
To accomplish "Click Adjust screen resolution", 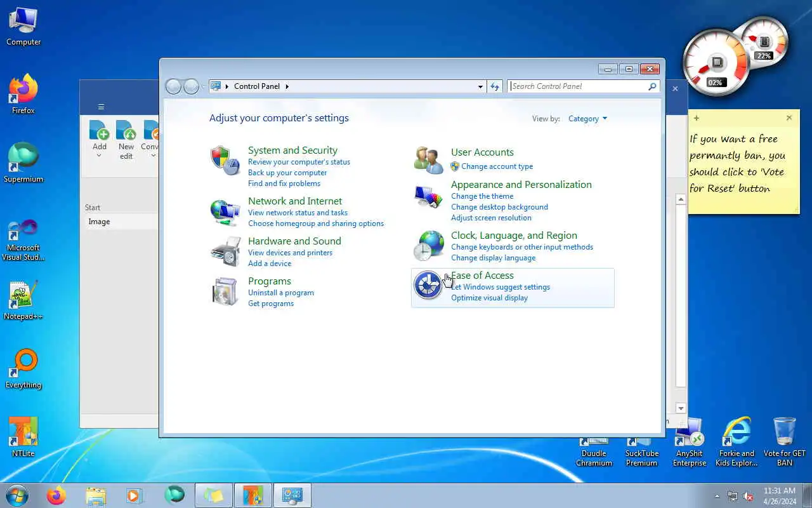I will [491, 218].
